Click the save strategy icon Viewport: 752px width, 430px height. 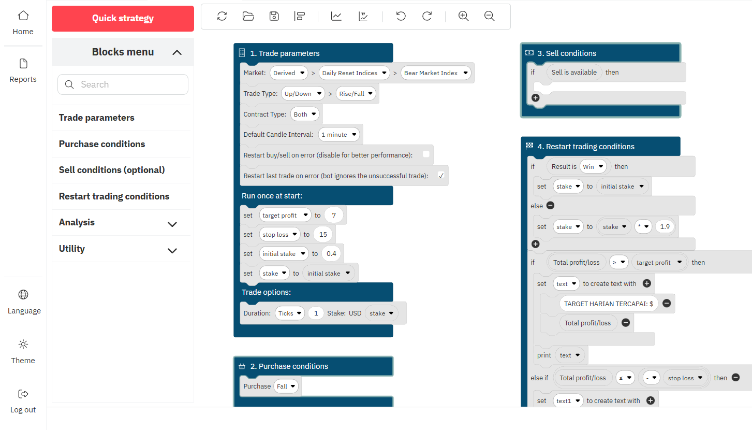point(274,16)
